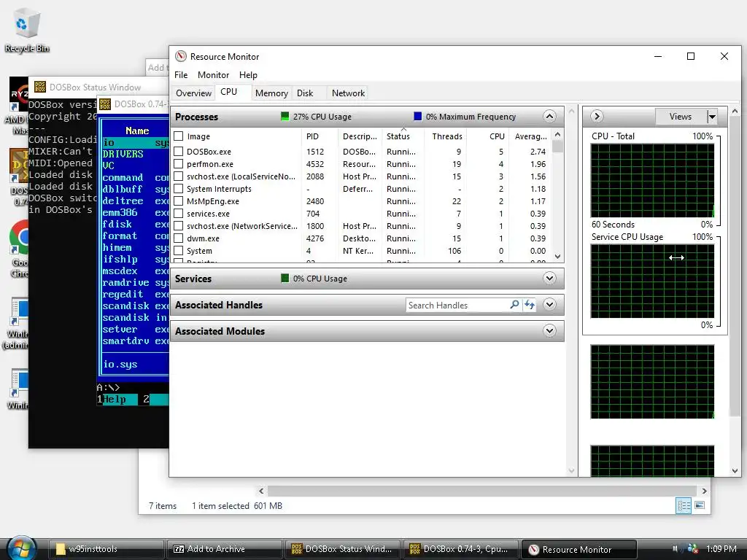Check the select-all Image header checkbox

(179, 136)
